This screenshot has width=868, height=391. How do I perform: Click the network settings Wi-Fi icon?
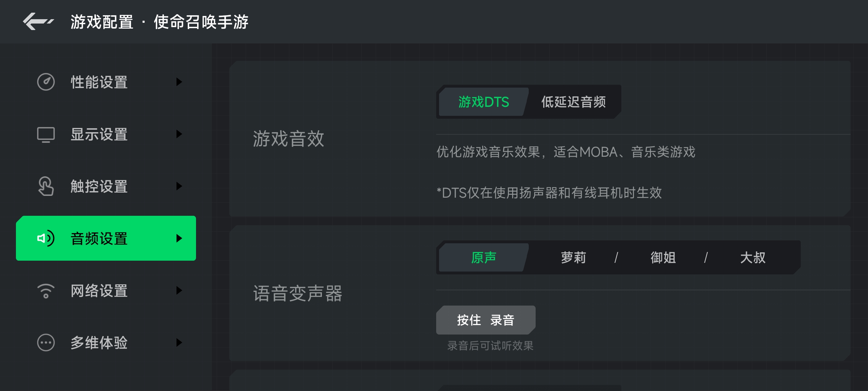46,291
